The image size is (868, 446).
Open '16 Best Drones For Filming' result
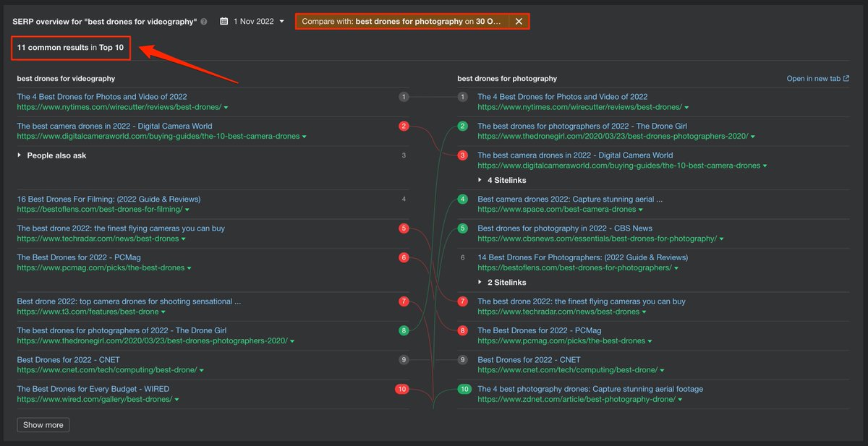109,199
